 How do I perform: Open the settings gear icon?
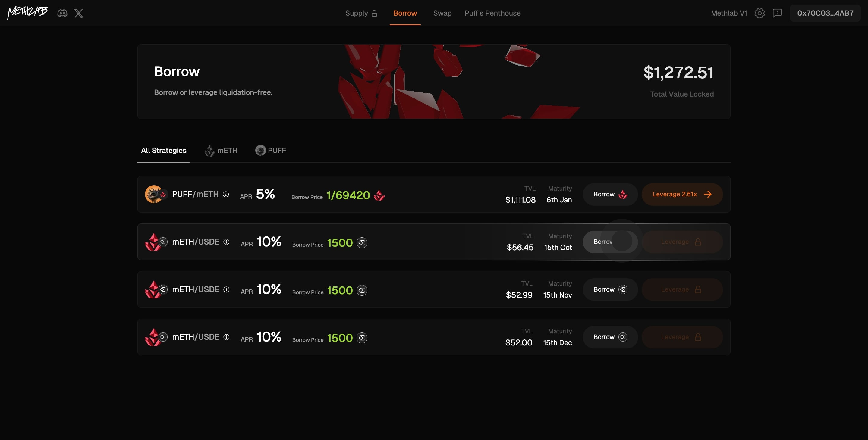(x=759, y=13)
